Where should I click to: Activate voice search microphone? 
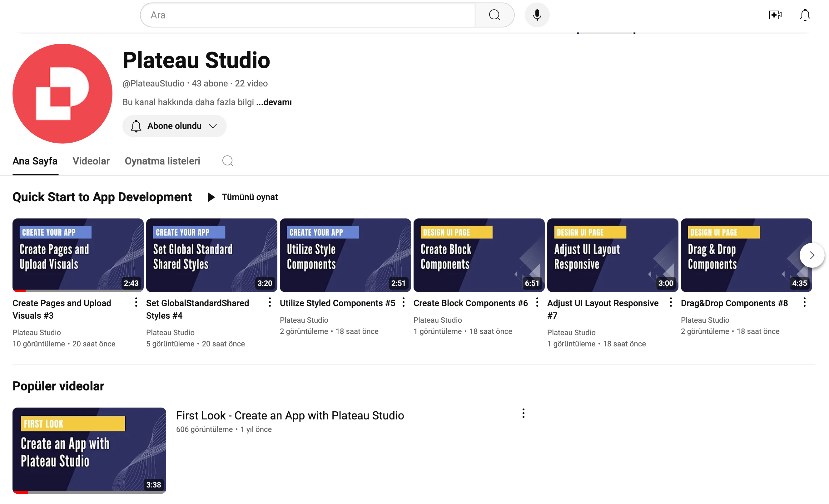pos(537,15)
